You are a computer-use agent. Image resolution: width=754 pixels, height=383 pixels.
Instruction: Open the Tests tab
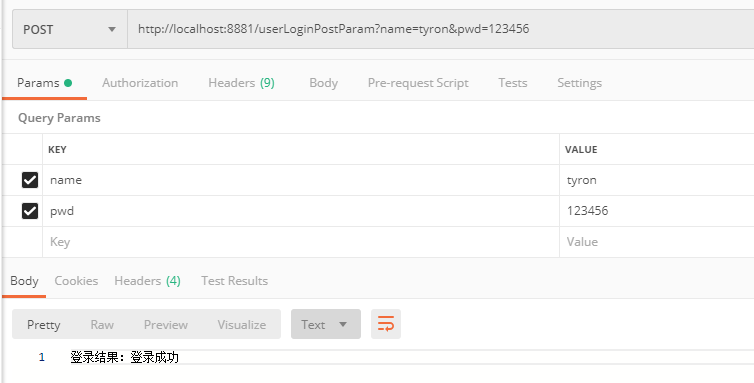click(513, 83)
